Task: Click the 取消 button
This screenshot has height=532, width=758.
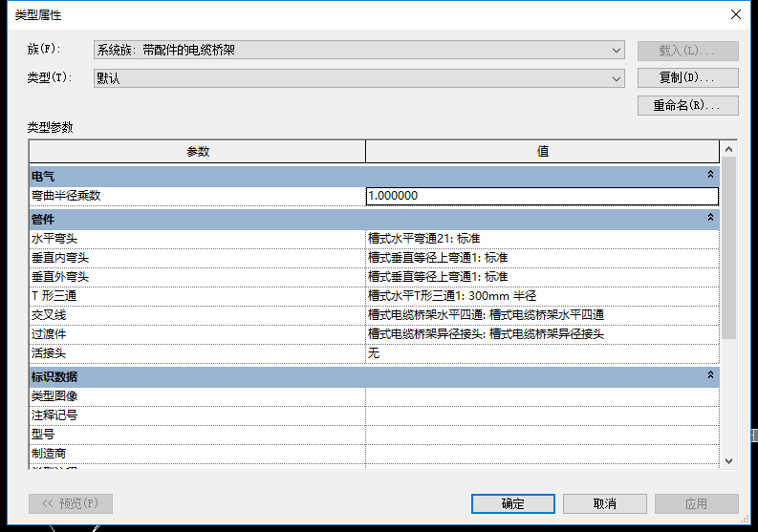Action: 604,503
